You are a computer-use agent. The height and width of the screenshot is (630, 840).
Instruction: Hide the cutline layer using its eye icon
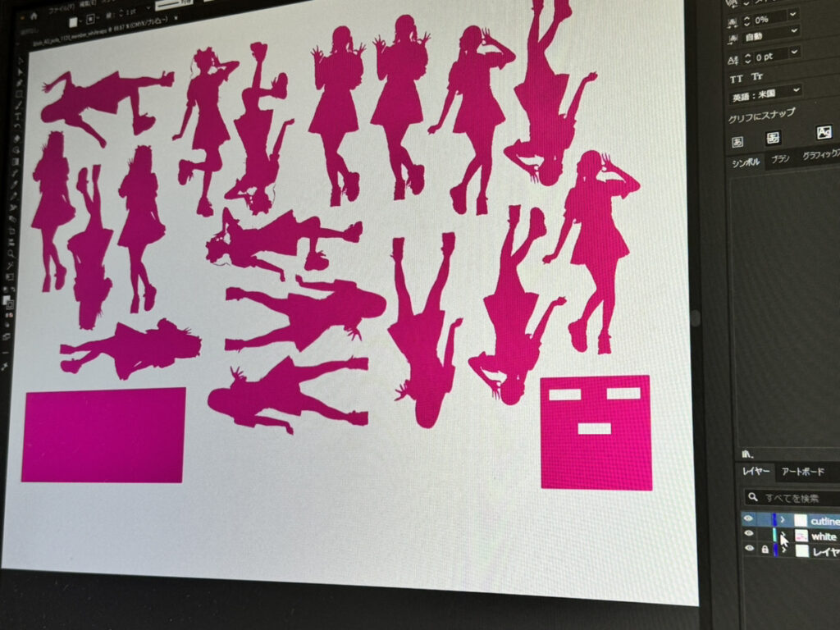[747, 519]
